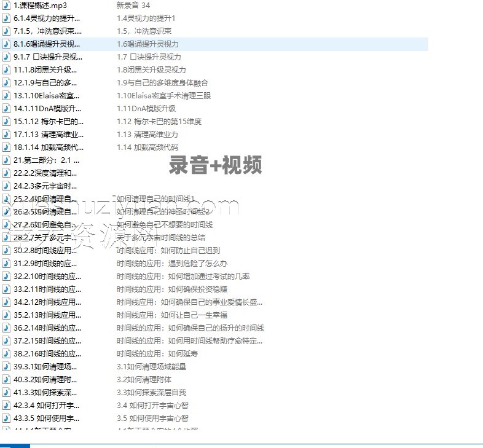Select the file name 37.2.15时间线的应...
The width and height of the screenshot is (483, 448).
[47, 341]
